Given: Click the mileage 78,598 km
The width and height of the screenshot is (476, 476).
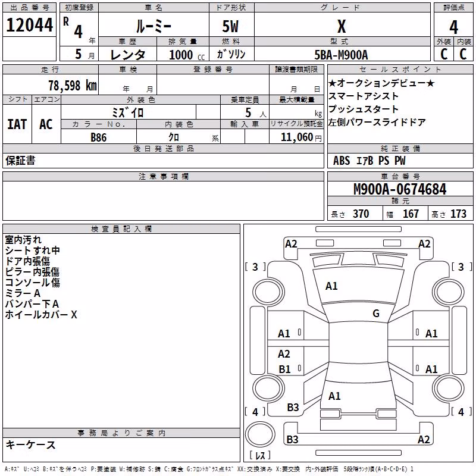Looking at the screenshot, I should coord(73,86).
